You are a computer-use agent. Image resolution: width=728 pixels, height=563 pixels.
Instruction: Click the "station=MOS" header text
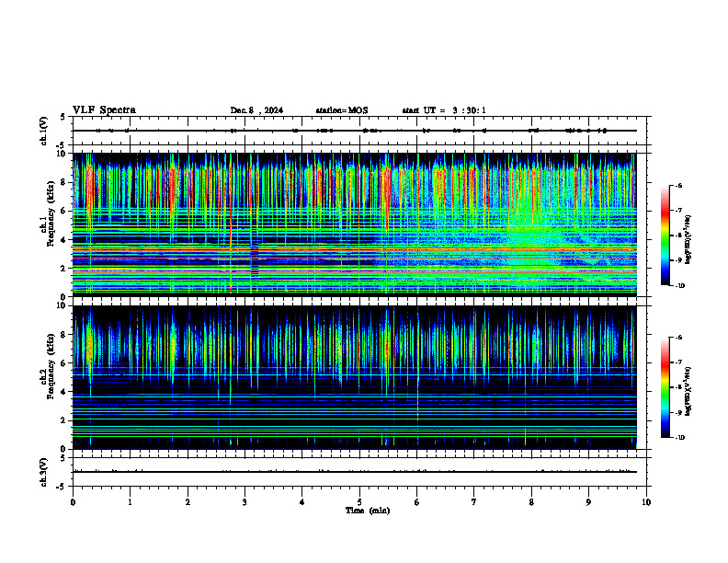[x=342, y=110]
